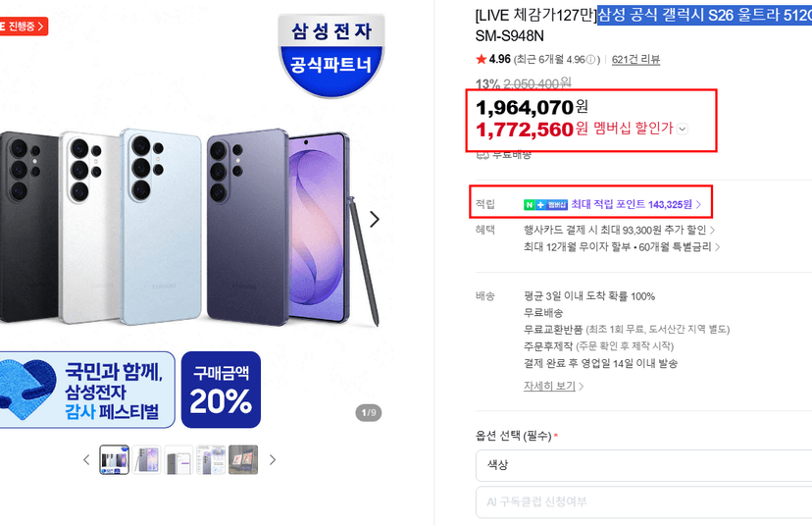Open the fourth product thumbnail
This screenshot has width=812, height=525.
211,459
